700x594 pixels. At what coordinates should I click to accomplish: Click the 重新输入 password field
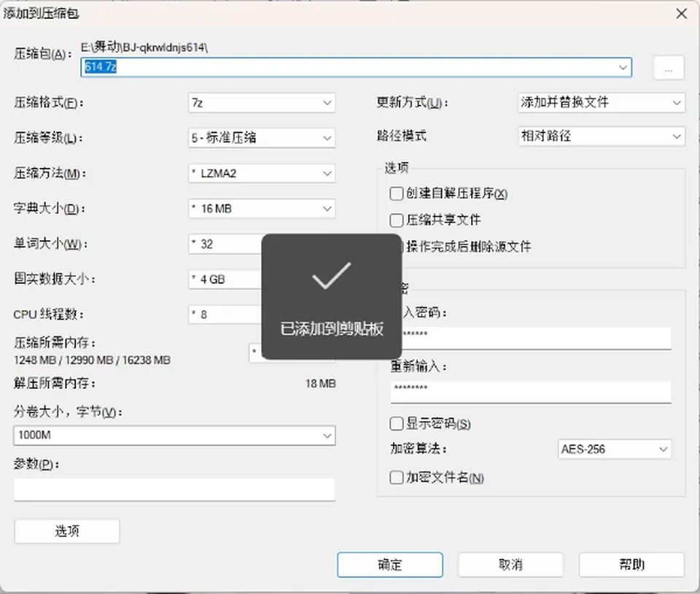[531, 392]
